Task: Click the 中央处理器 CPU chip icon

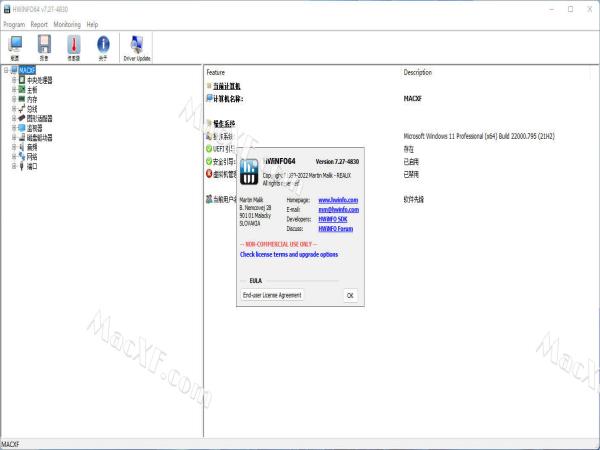Action: (22, 80)
